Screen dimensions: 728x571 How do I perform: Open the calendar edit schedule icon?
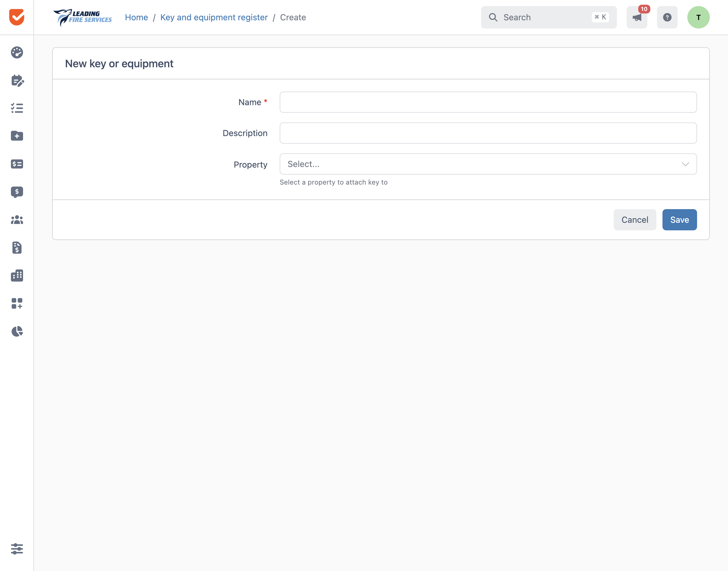pyautogui.click(x=17, y=80)
